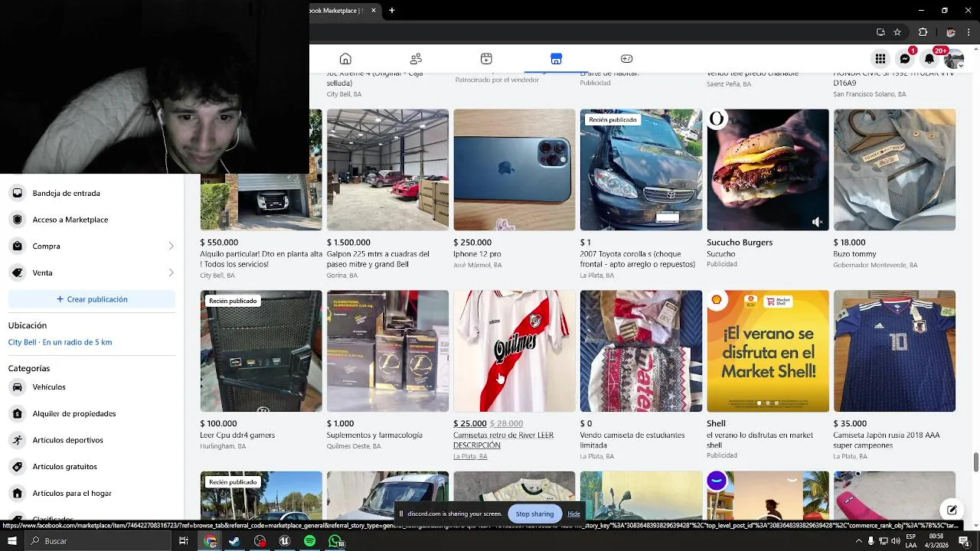The height and width of the screenshot is (551, 980).
Task: Click the Artículos deportivos icon
Action: [x=18, y=440]
